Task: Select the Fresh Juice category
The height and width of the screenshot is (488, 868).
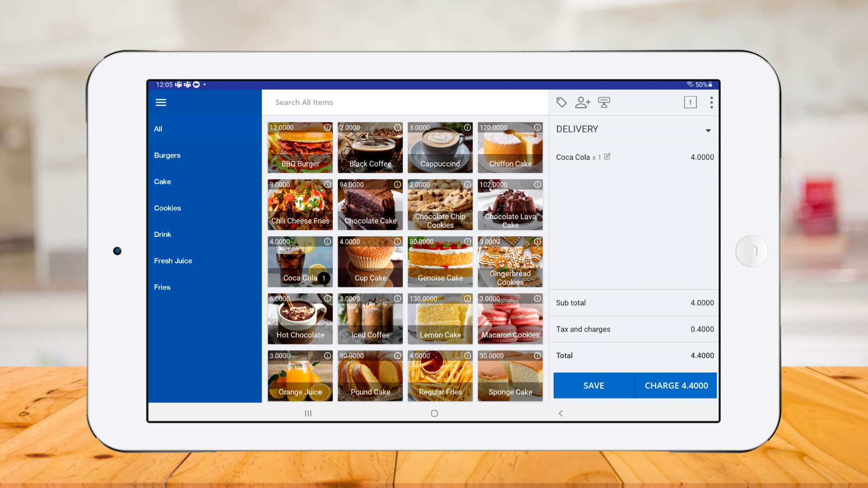Action: [x=173, y=261]
